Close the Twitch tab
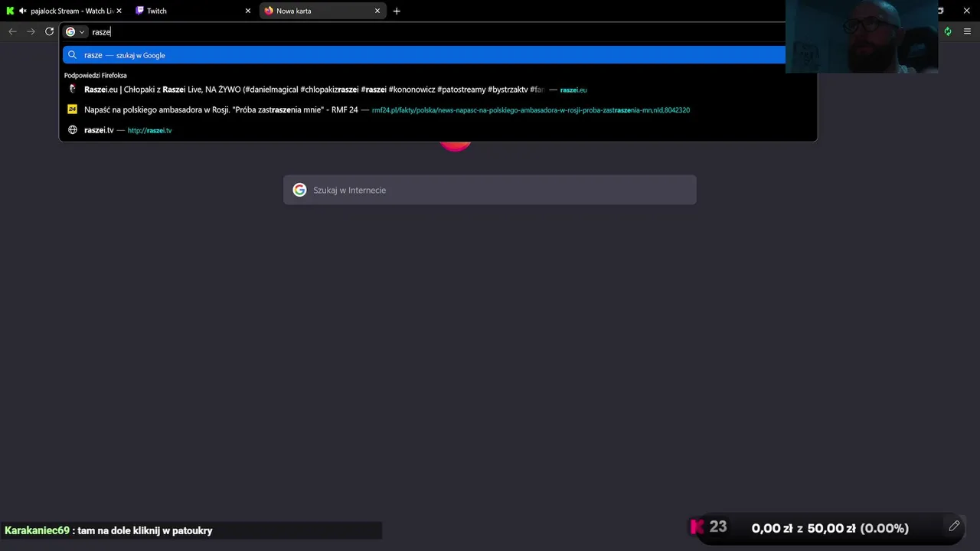 (x=248, y=11)
